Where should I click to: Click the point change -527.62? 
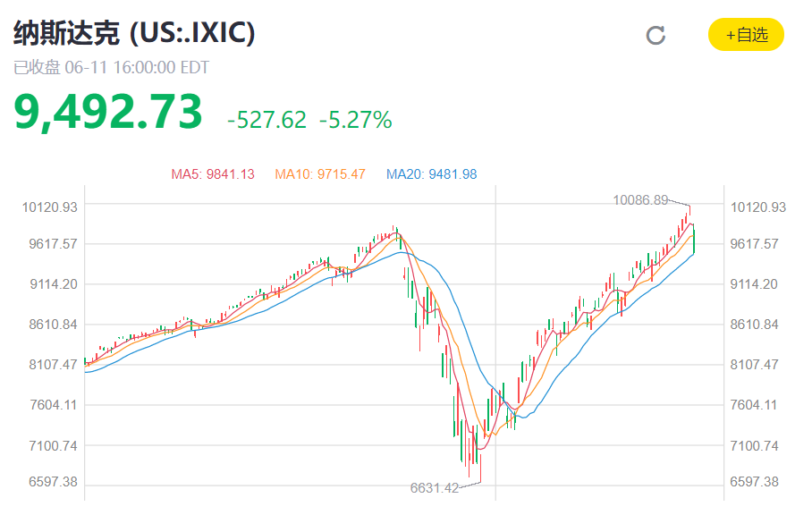pyautogui.click(x=266, y=120)
